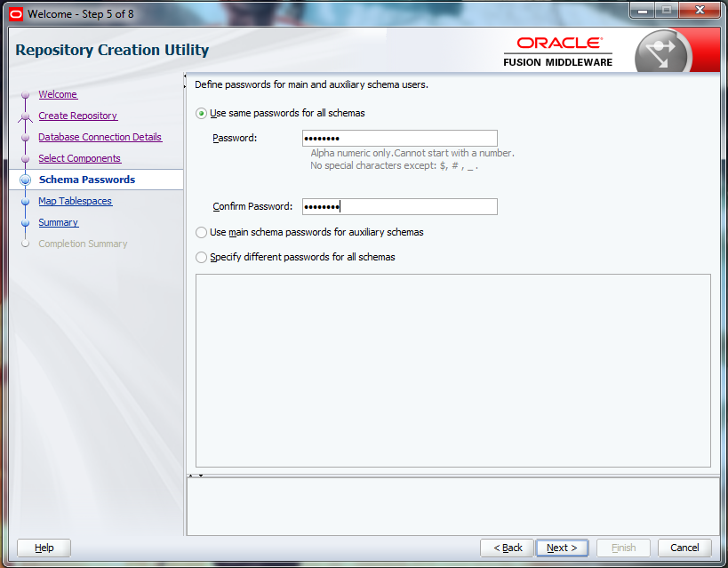Click the Summary step bullet icon
The width and height of the screenshot is (728, 568).
click(26, 223)
